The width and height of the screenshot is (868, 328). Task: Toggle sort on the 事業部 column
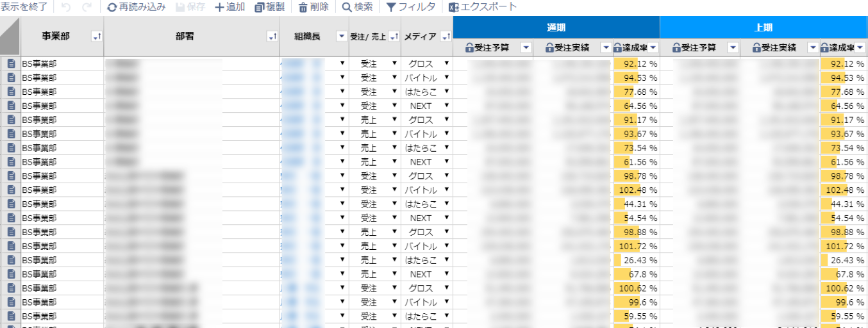97,37
